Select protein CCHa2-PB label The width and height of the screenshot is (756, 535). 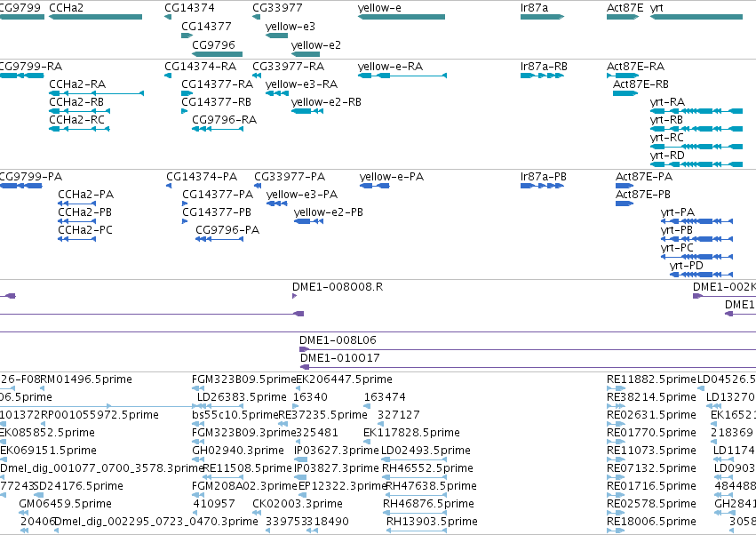click(x=85, y=212)
